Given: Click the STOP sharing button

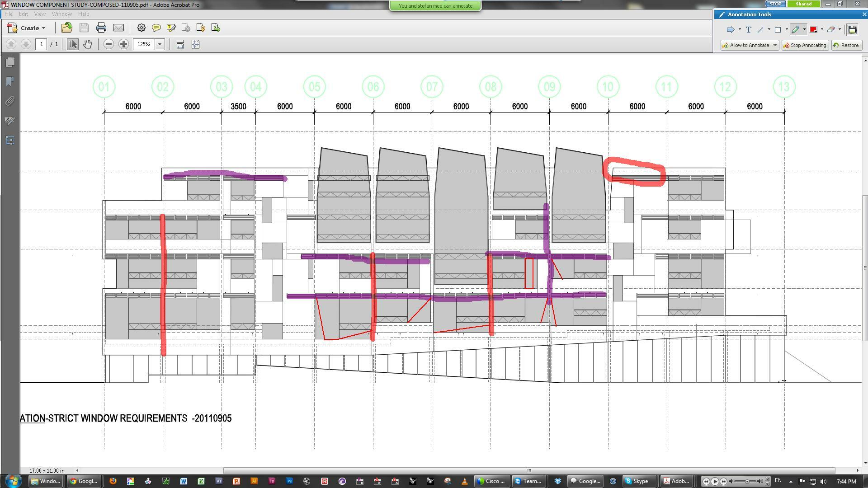Looking at the screenshot, I should [x=775, y=4].
